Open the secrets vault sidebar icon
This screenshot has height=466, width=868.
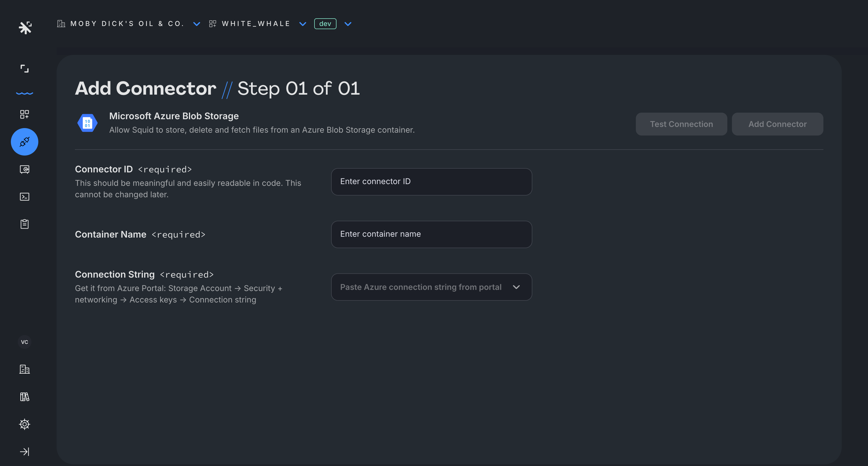[25, 169]
